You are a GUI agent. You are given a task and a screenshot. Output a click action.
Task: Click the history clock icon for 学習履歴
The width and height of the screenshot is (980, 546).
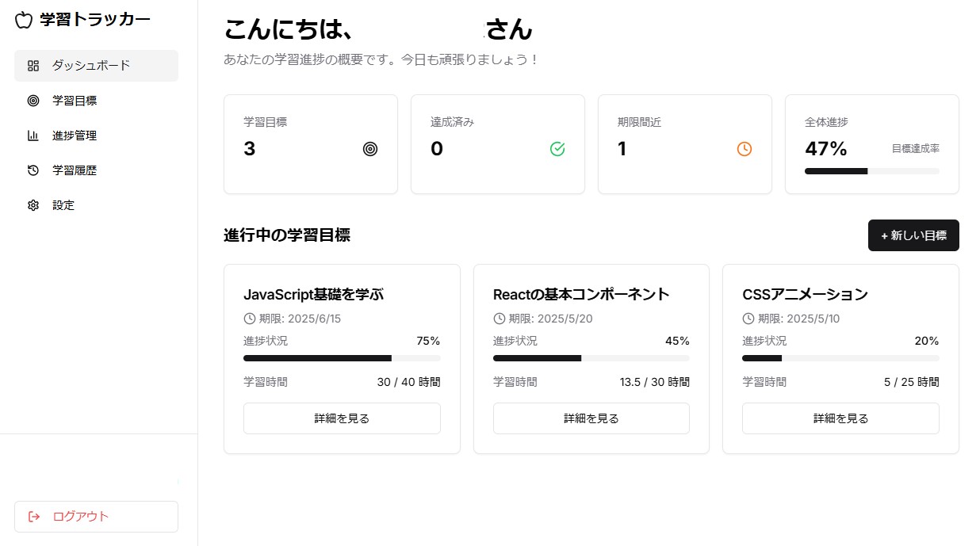33,170
